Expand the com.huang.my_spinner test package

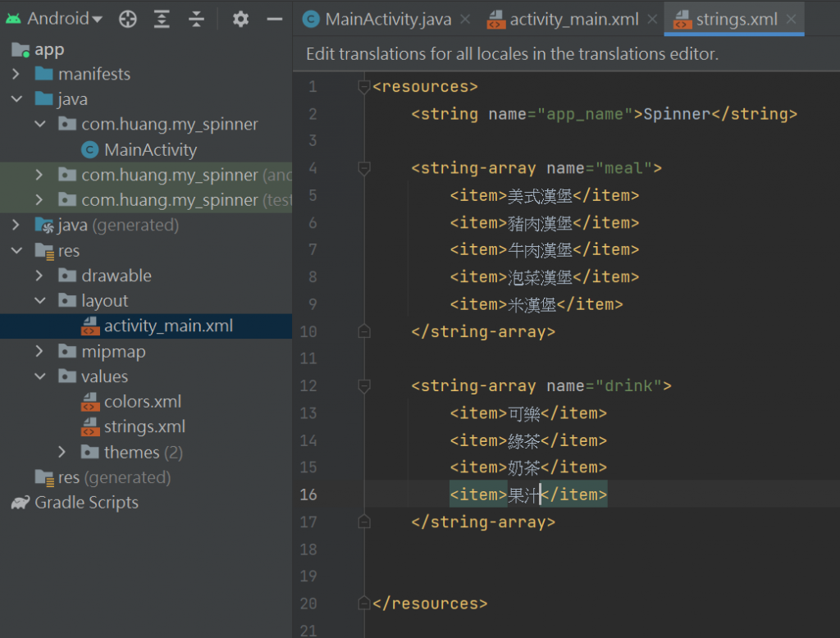coord(39,200)
